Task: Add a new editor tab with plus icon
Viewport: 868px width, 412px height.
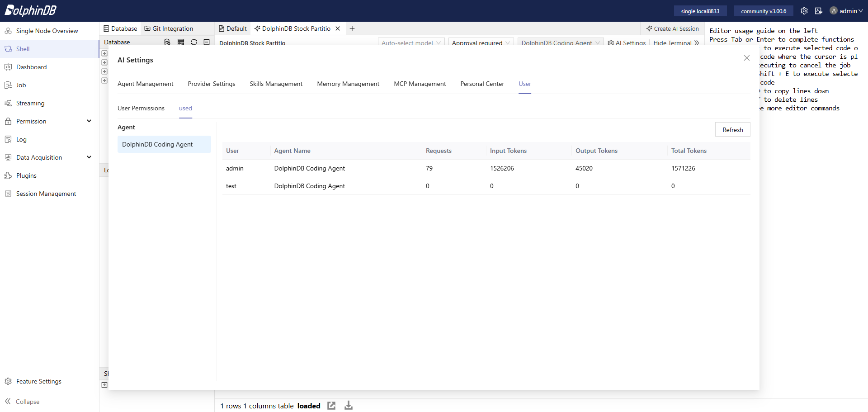Action: 352,28
